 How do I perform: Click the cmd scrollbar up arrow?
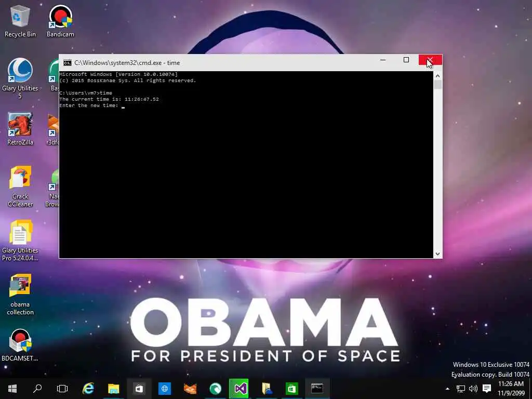437,76
